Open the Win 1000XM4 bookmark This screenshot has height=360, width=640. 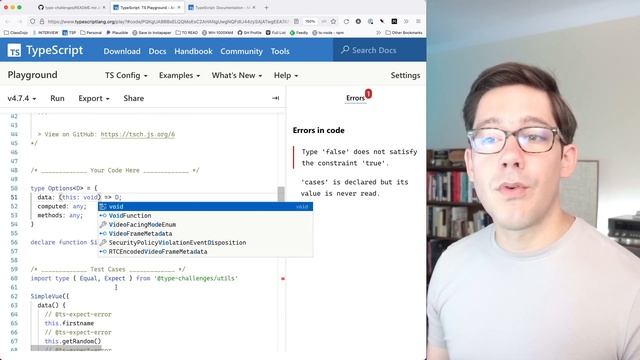pos(218,32)
